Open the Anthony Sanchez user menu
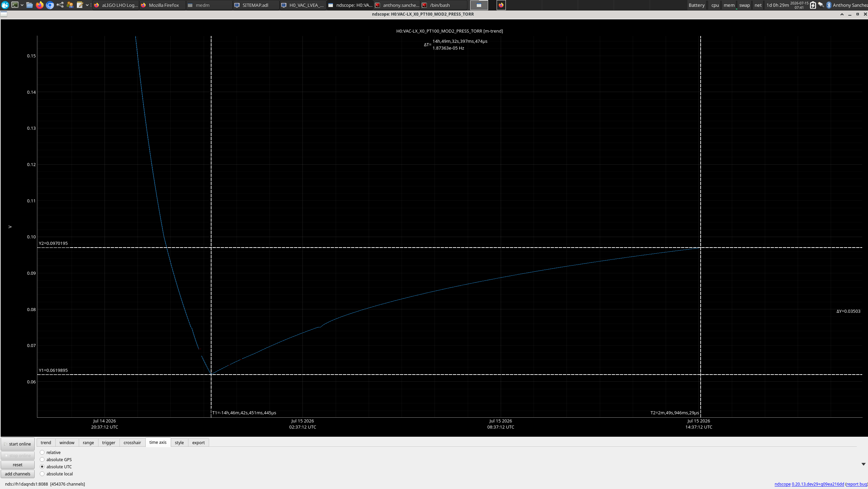The image size is (868, 489). tap(850, 5)
